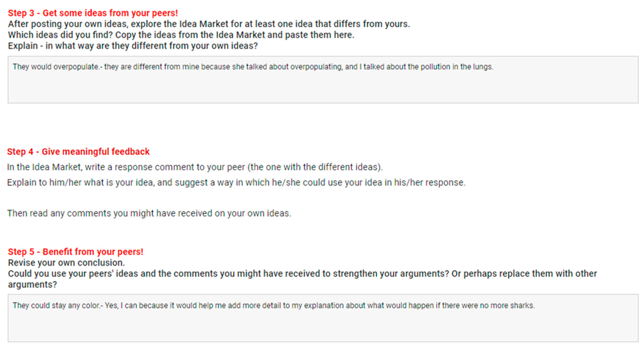The height and width of the screenshot is (351, 644).
Task: Click the 'Explain to him/her' instruction sentence
Action: click(236, 183)
